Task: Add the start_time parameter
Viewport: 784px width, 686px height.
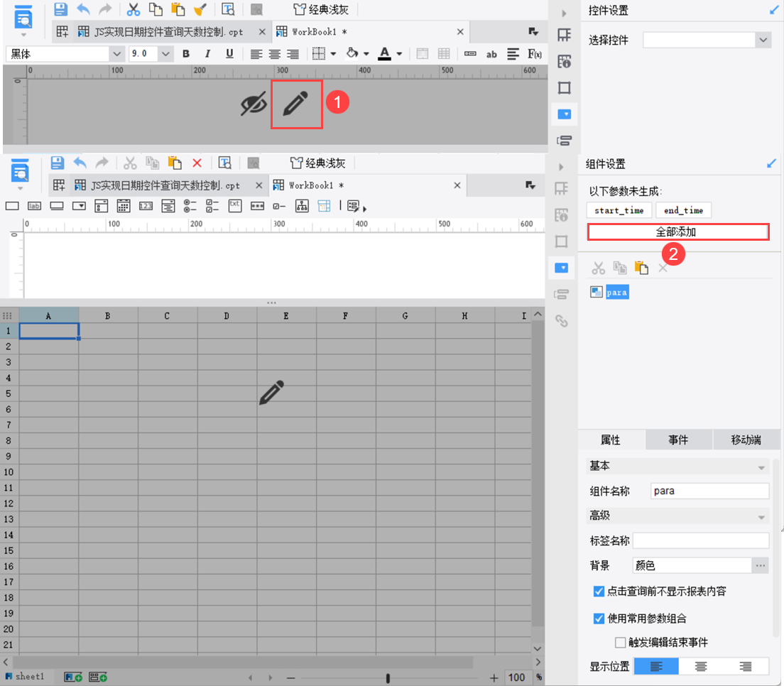Action: click(619, 210)
